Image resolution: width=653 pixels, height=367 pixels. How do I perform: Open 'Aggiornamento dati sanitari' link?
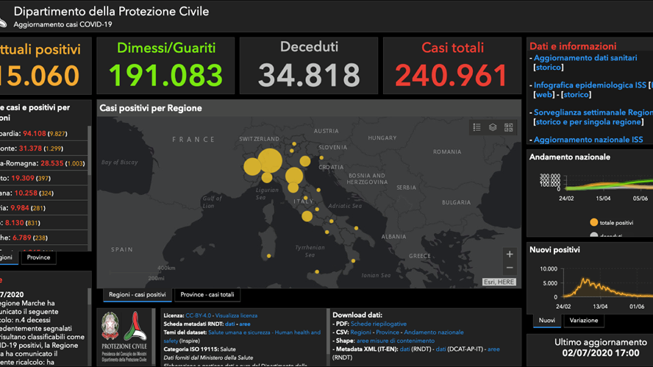click(x=585, y=58)
